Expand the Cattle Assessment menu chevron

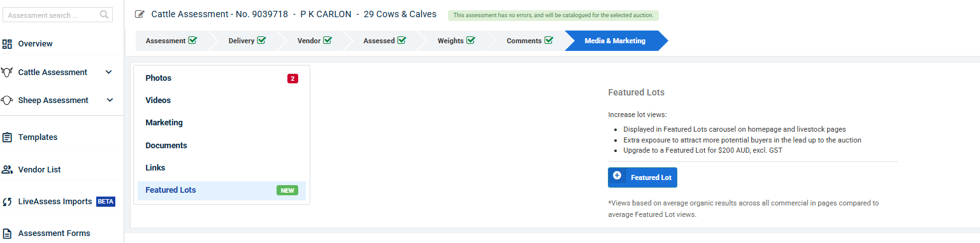point(109,73)
